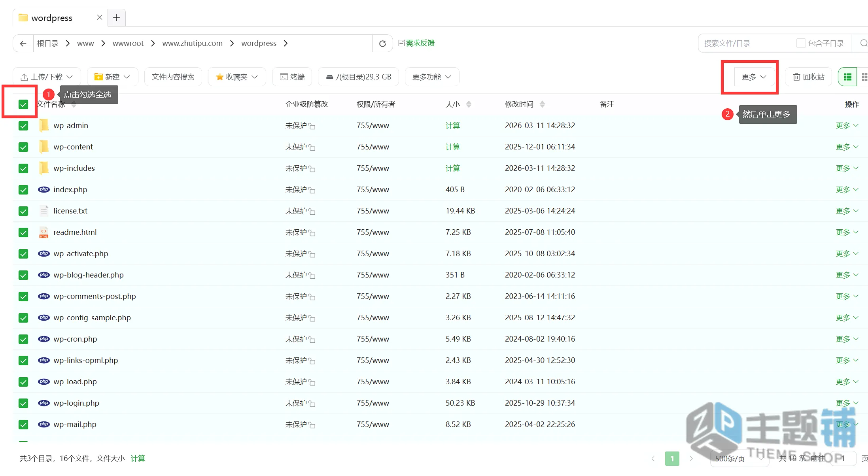Viewport: 868px width, 476px height.
Task: Navigate to www breadcrumb segment
Action: 85,43
